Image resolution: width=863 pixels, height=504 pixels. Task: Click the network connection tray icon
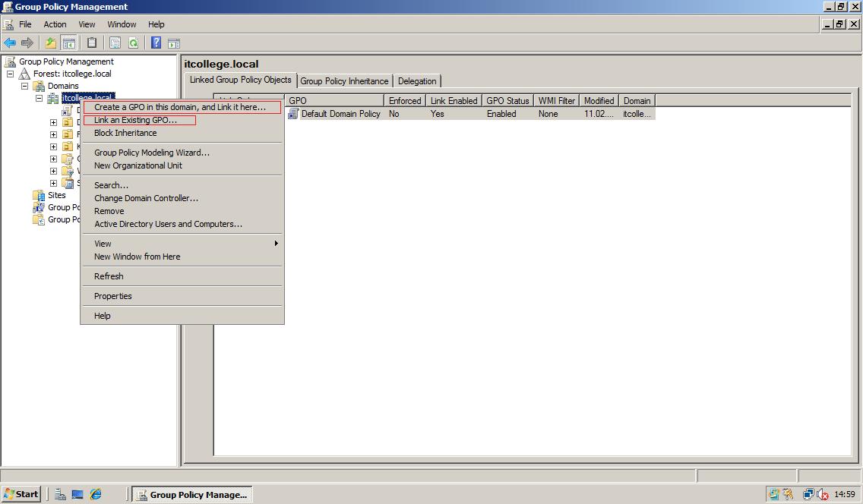(808, 494)
